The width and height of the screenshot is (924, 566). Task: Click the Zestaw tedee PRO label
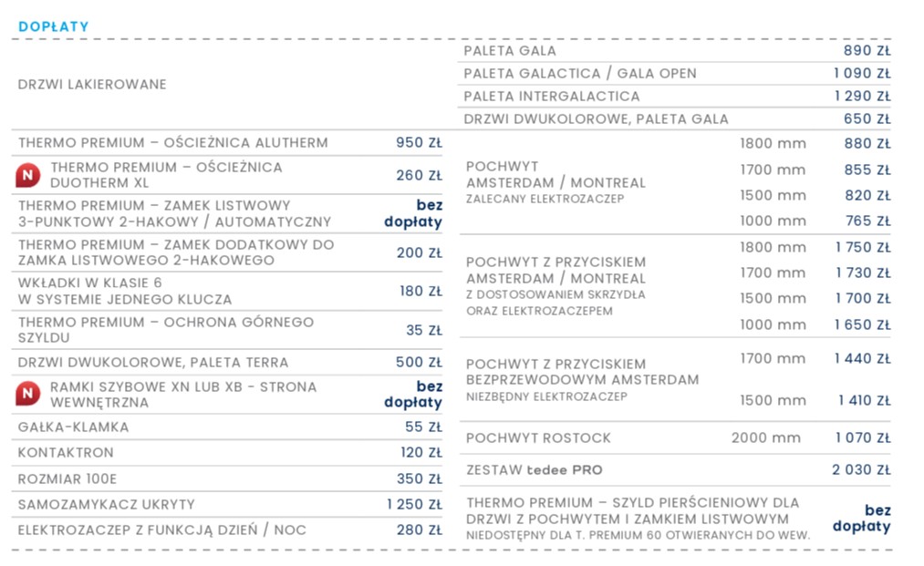[535, 470]
